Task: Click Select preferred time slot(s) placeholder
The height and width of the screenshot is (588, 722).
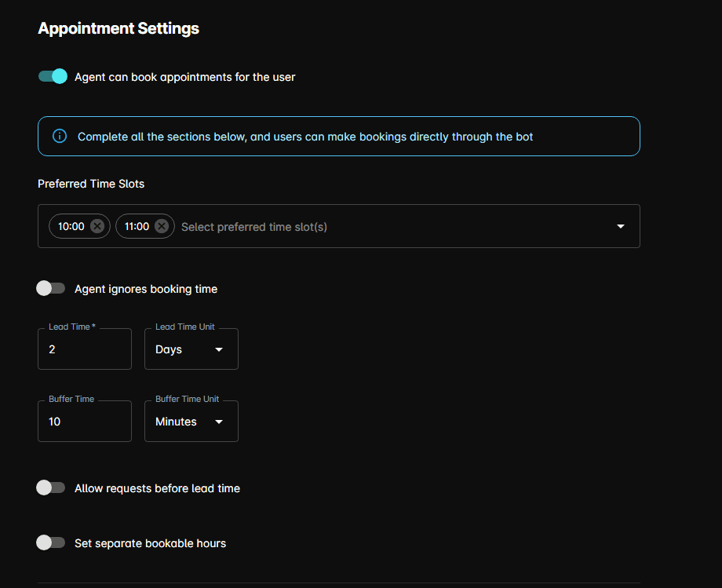Action: (x=254, y=227)
